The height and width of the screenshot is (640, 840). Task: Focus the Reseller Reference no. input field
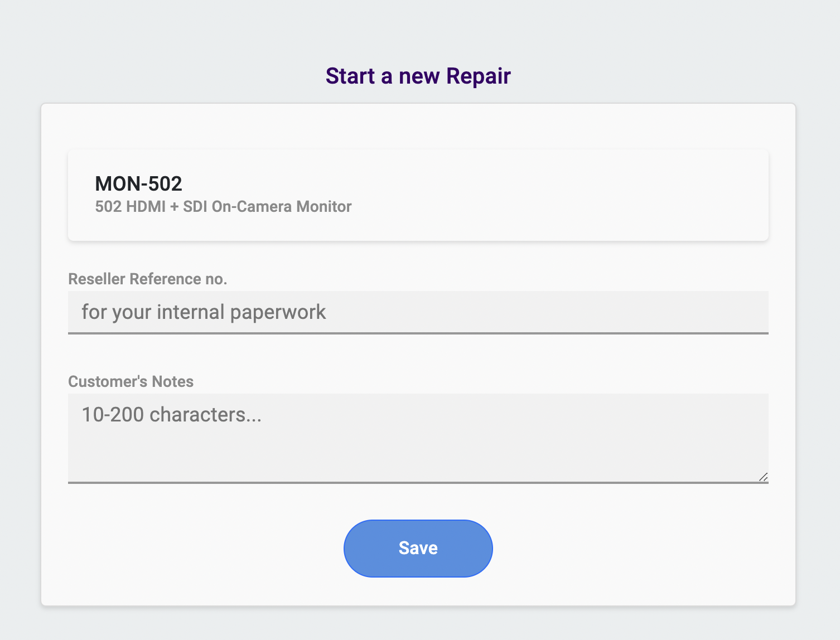click(418, 312)
